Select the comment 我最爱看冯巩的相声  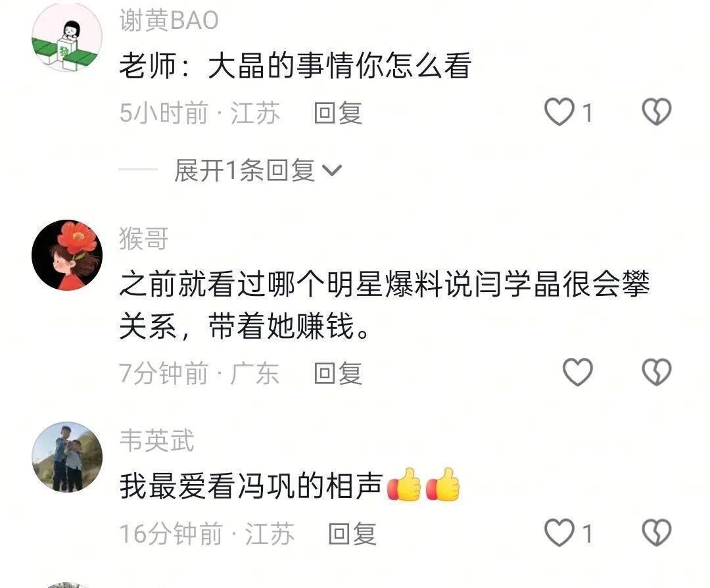click(290, 485)
